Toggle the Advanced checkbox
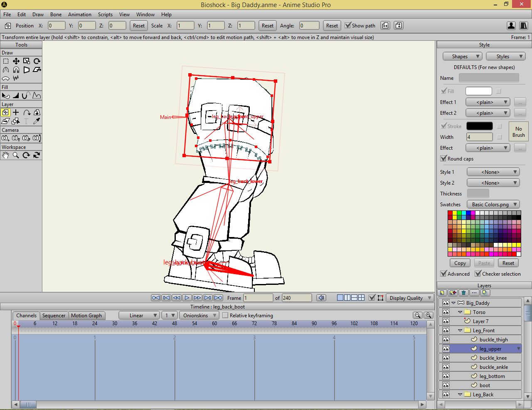The height and width of the screenshot is (410, 532). pyautogui.click(x=443, y=274)
